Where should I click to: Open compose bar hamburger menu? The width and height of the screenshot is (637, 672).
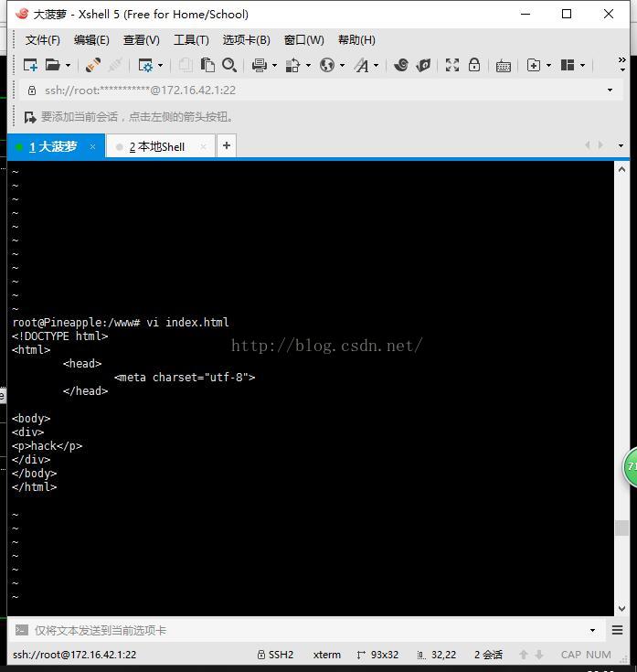point(617,630)
